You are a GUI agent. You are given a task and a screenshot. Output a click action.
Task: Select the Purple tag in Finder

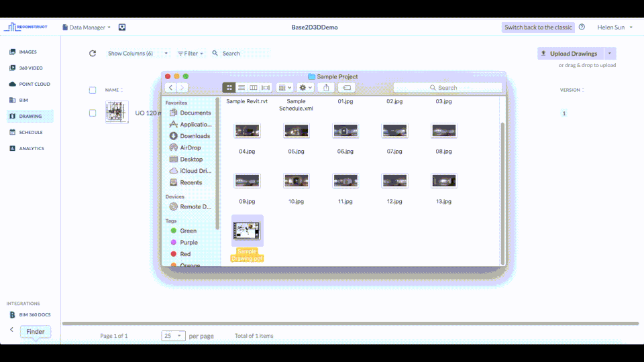coord(184,242)
